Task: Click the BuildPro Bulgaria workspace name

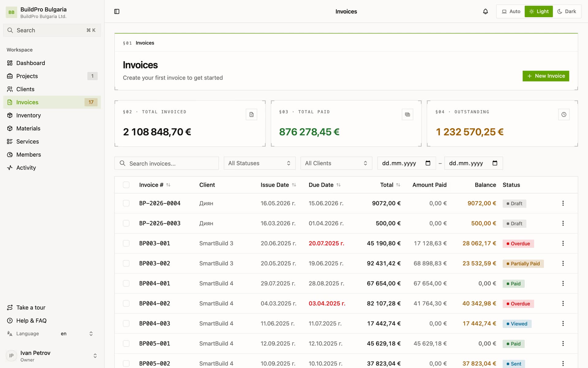Action: (x=43, y=10)
